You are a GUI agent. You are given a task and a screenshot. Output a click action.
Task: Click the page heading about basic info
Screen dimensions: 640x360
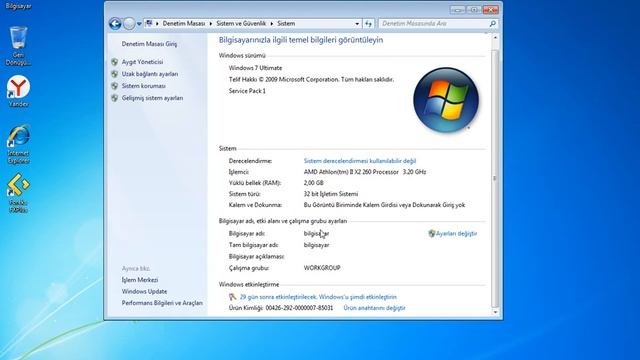[301, 40]
